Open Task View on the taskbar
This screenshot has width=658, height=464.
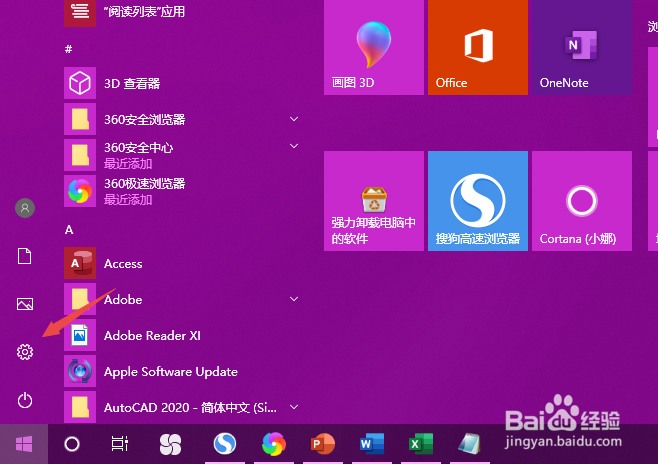120,444
